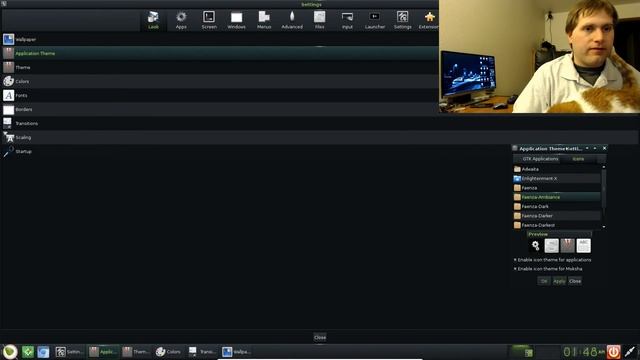Open the Launcher settings category
Viewport: 640px width, 360px height.
tap(375, 20)
